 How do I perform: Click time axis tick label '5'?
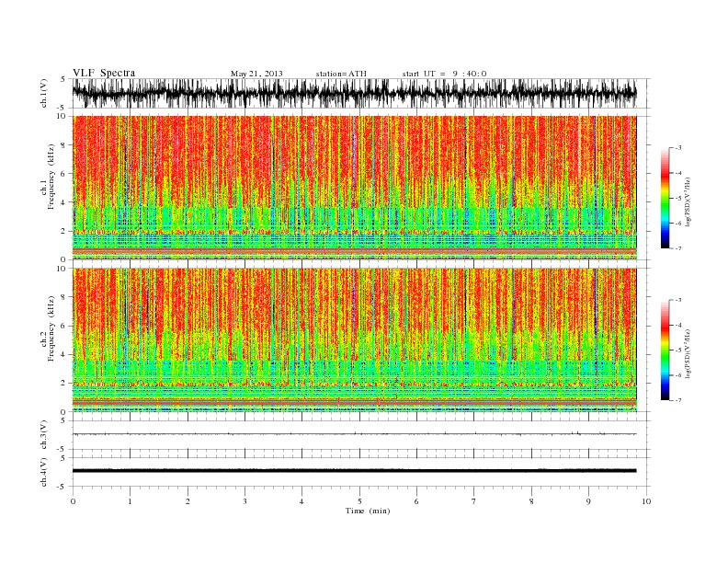pos(359,501)
